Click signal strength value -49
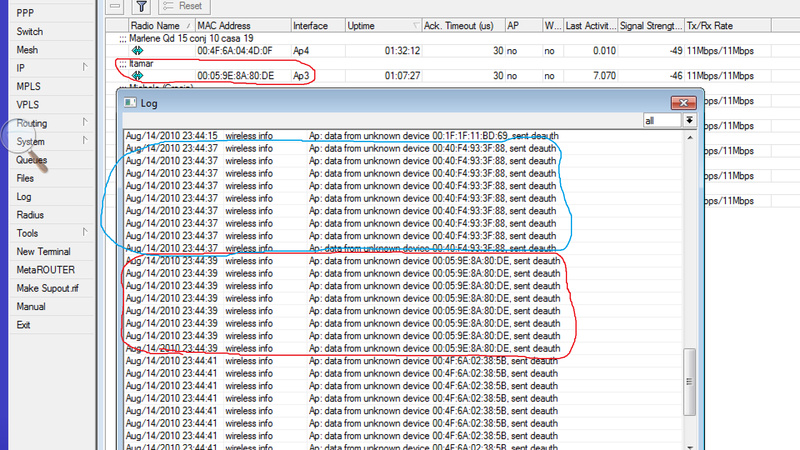This screenshot has width=800, height=450. [676, 51]
